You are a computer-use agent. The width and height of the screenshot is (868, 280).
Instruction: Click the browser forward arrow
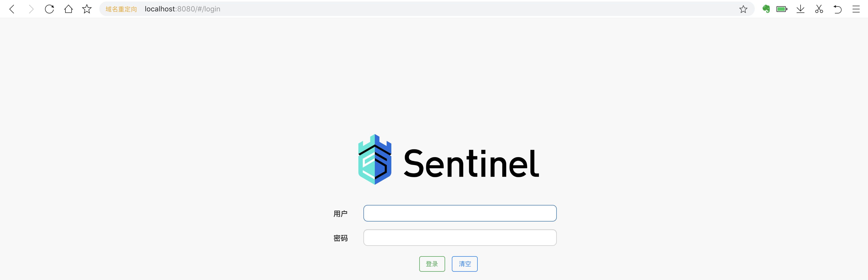coord(31,9)
